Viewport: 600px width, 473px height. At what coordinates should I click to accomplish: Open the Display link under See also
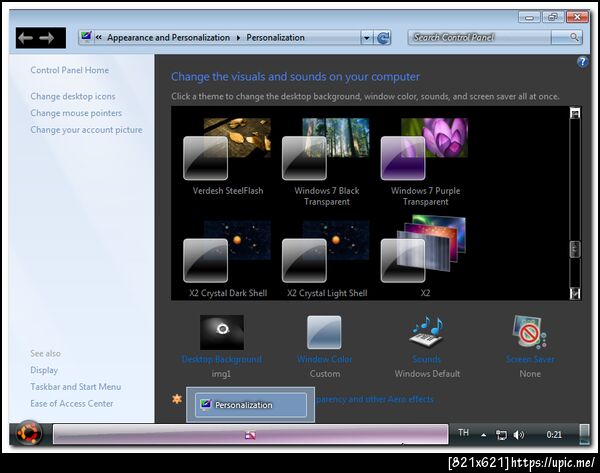44,370
